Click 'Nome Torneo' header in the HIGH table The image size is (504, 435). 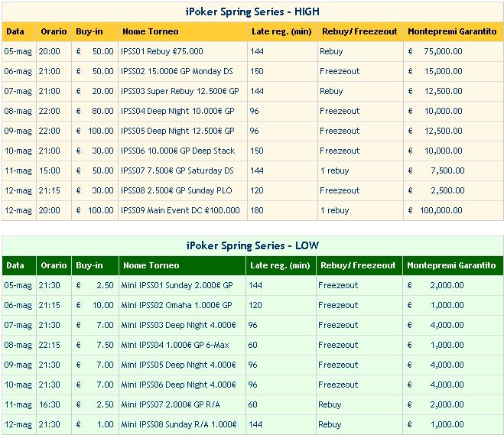click(x=151, y=31)
